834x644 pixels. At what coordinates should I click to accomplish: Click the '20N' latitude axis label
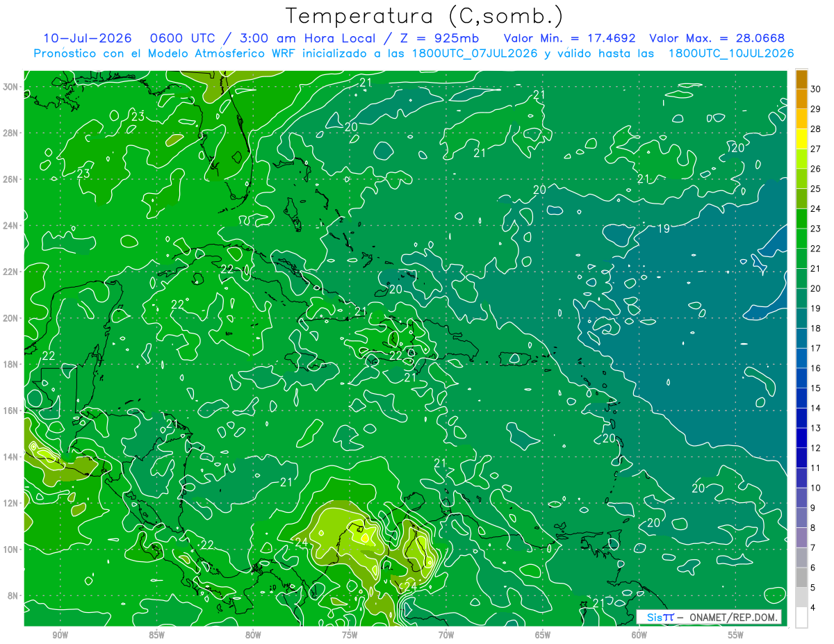[11, 318]
